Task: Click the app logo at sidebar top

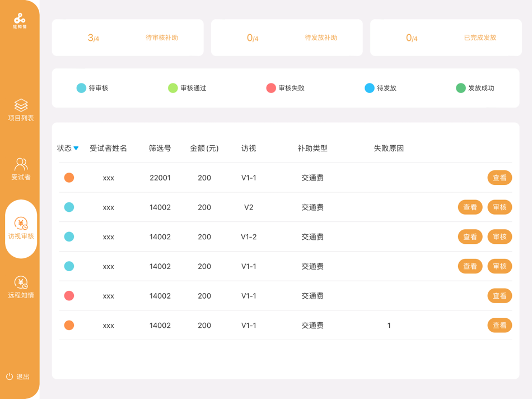Action: click(21, 18)
